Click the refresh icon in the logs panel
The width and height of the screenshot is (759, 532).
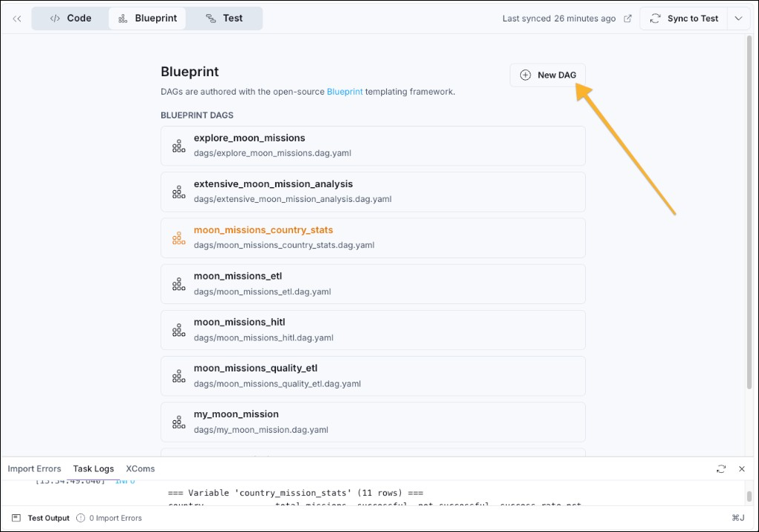[721, 469]
